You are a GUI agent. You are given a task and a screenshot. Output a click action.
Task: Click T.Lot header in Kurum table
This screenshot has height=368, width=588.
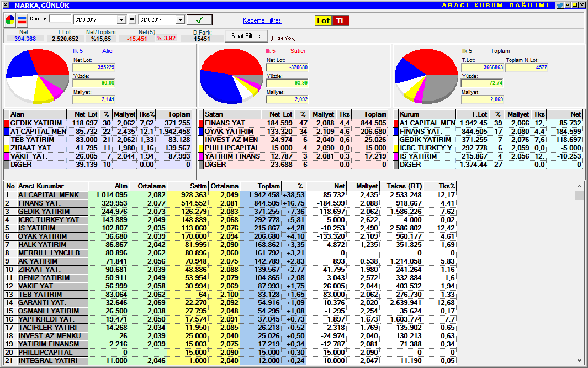tap(472, 114)
